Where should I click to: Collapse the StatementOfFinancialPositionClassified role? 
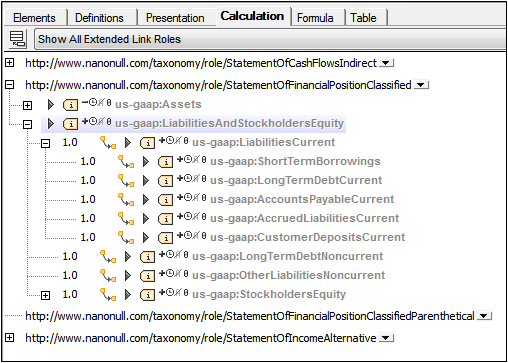(x=10, y=85)
